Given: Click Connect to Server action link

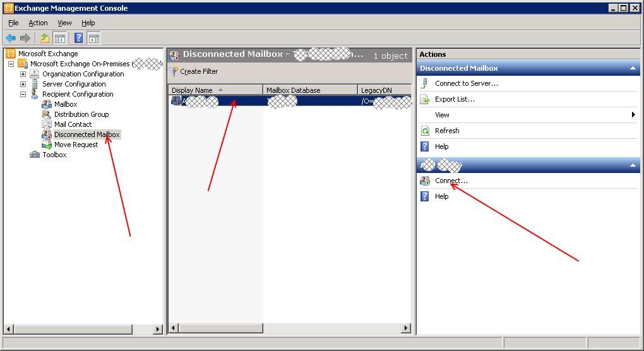Looking at the screenshot, I should pos(466,83).
